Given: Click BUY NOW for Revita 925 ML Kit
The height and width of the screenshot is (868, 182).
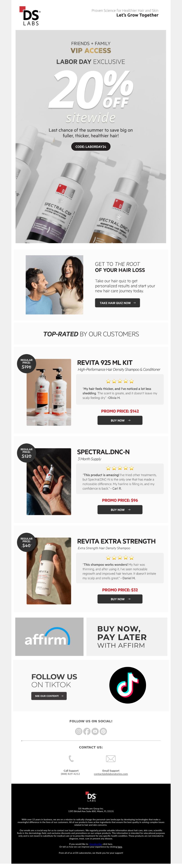Looking at the screenshot, I should click(120, 420).
